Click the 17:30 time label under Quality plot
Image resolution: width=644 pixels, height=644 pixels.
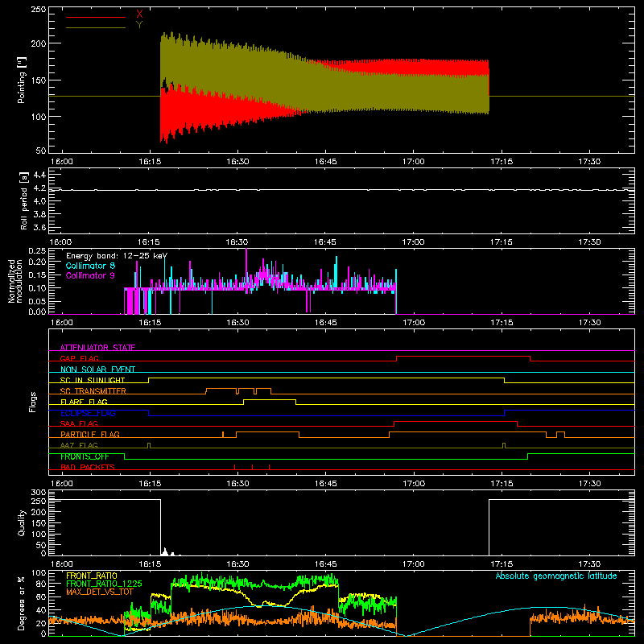(x=589, y=564)
